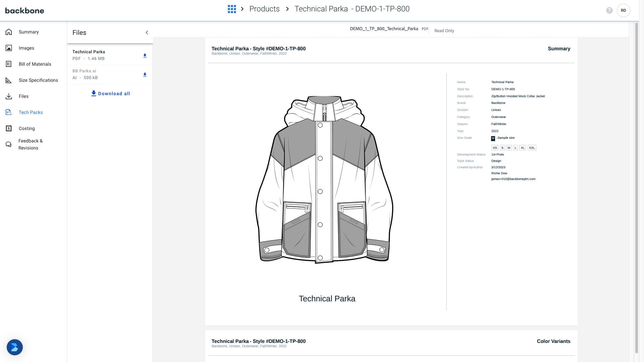Click the backbone logo
The height and width of the screenshot is (362, 644).
click(x=24, y=11)
